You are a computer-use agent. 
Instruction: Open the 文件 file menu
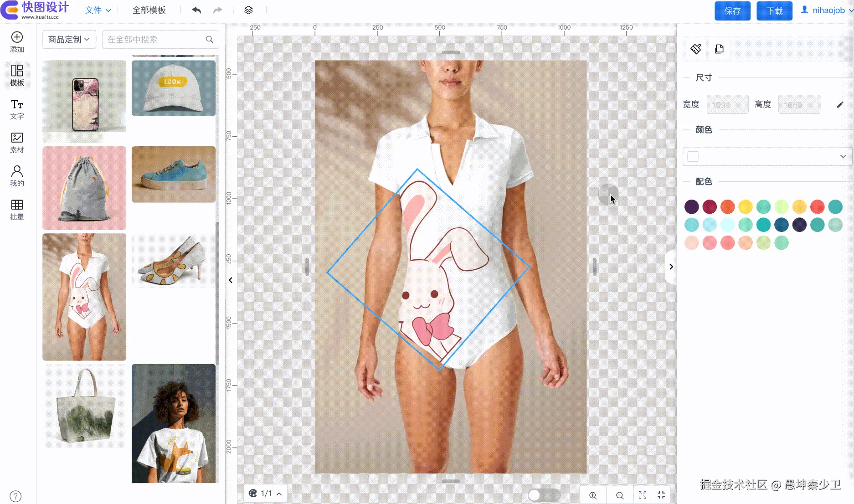(98, 10)
